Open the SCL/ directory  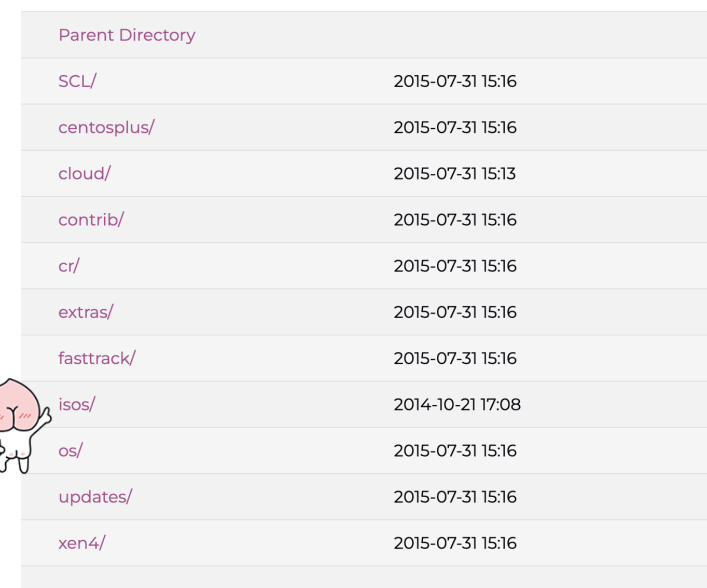(x=77, y=81)
